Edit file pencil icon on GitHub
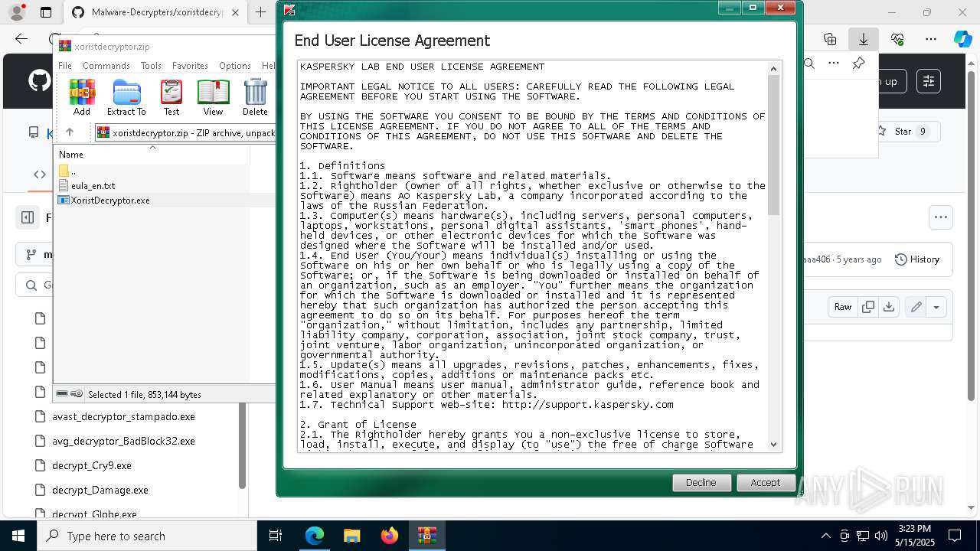This screenshot has height=551, width=980. point(916,307)
